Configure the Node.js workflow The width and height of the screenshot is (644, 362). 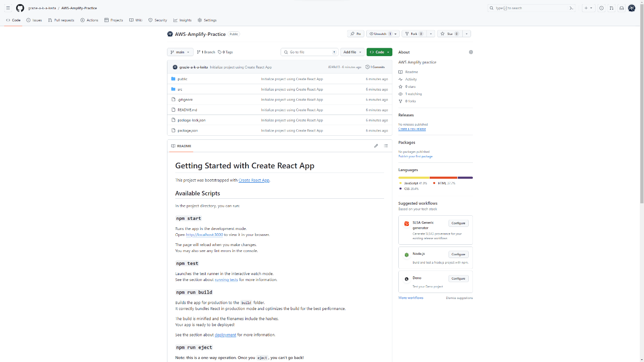[458, 254]
